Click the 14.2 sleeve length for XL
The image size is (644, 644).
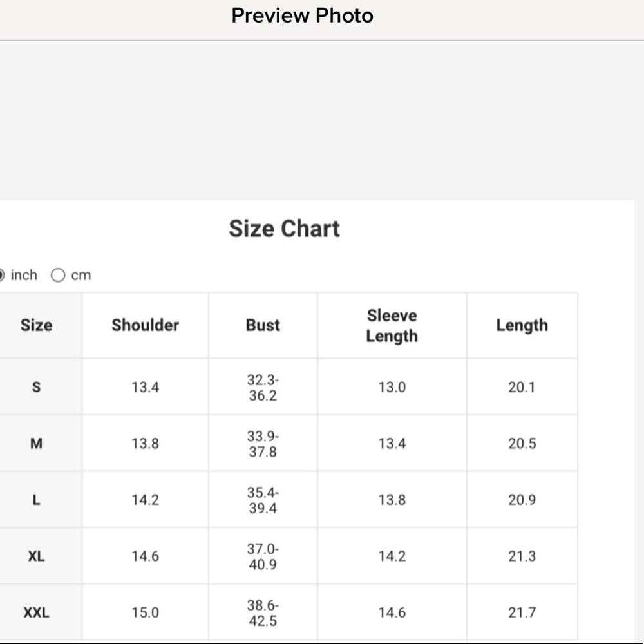click(392, 556)
